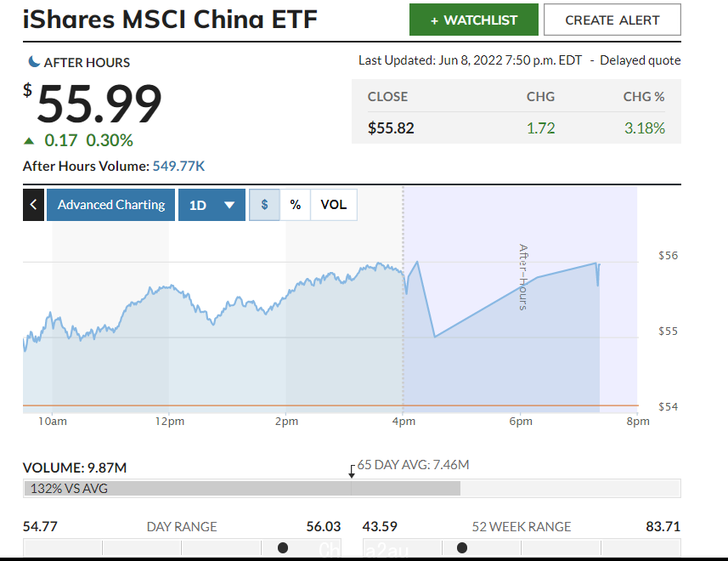The height and width of the screenshot is (561, 728).
Task: Click the Last Updated timestamp
Action: pyautogui.click(x=470, y=60)
